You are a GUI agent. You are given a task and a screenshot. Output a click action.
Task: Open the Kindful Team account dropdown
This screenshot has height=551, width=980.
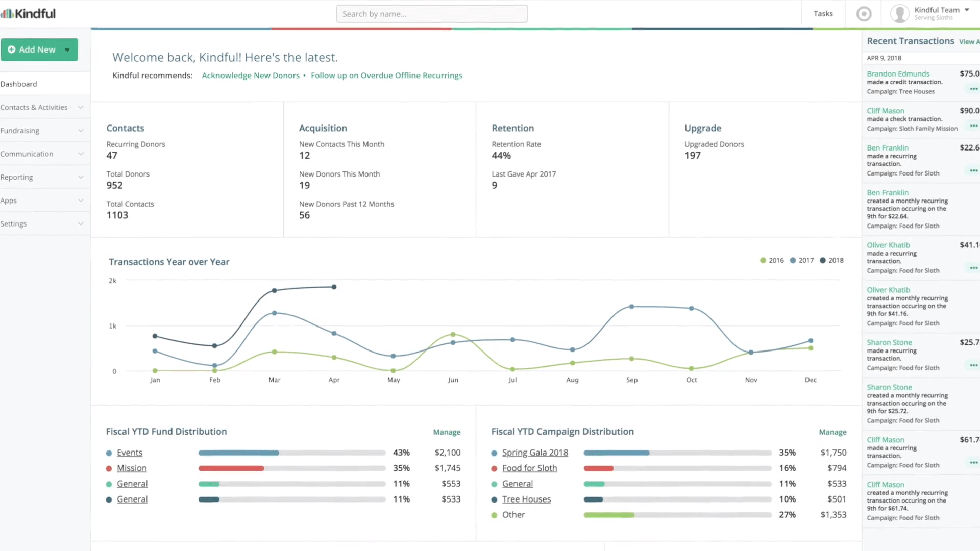pyautogui.click(x=941, y=10)
